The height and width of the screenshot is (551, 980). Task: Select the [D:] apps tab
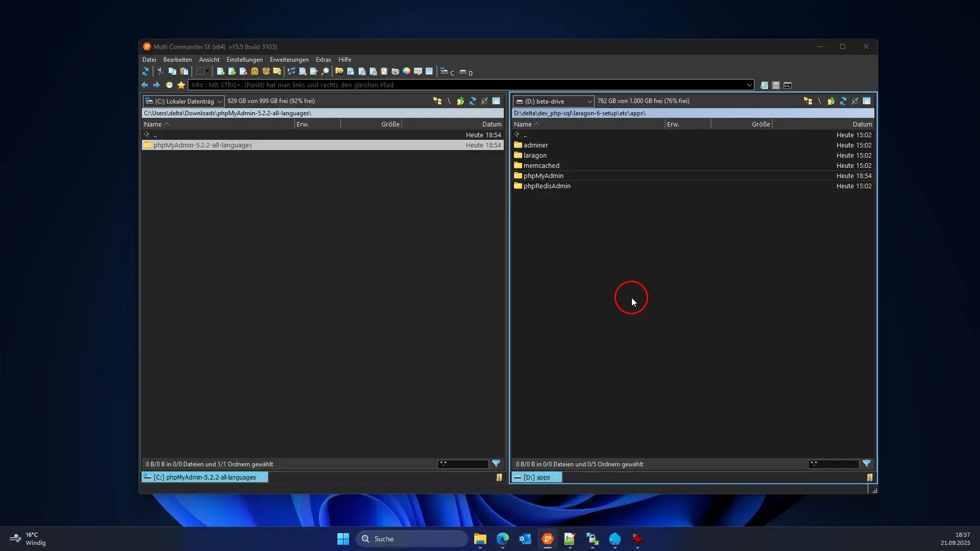pyautogui.click(x=536, y=478)
